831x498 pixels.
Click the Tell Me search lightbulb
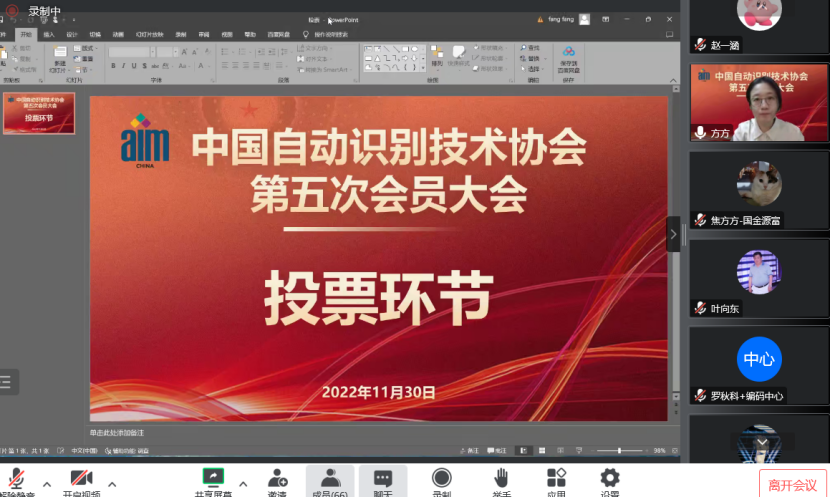click(x=306, y=34)
